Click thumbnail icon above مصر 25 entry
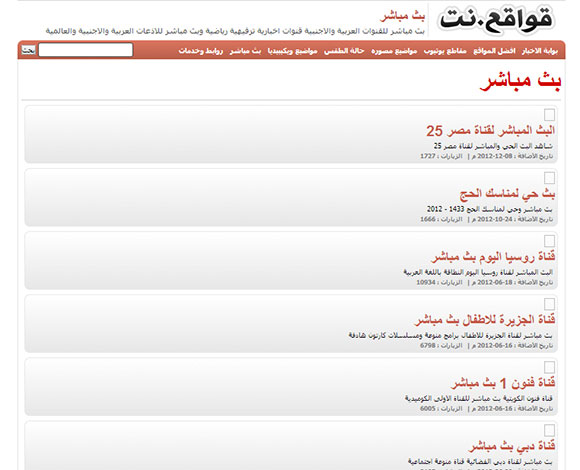The image size is (580, 470). pyautogui.click(x=549, y=115)
